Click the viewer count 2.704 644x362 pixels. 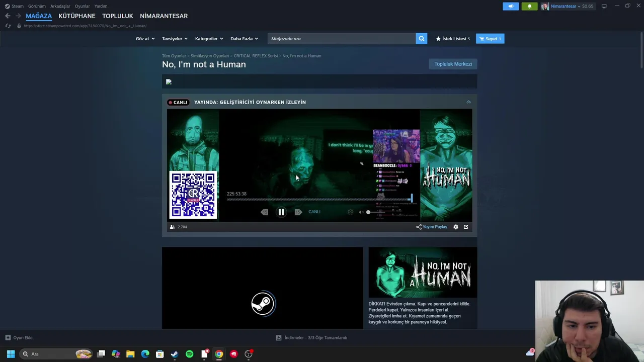coord(179,227)
